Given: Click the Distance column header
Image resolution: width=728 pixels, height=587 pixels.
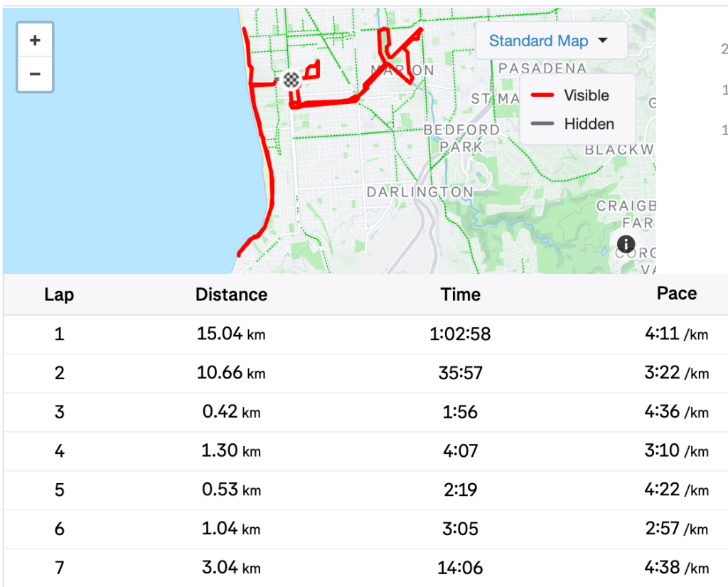Looking at the screenshot, I should 231,295.
